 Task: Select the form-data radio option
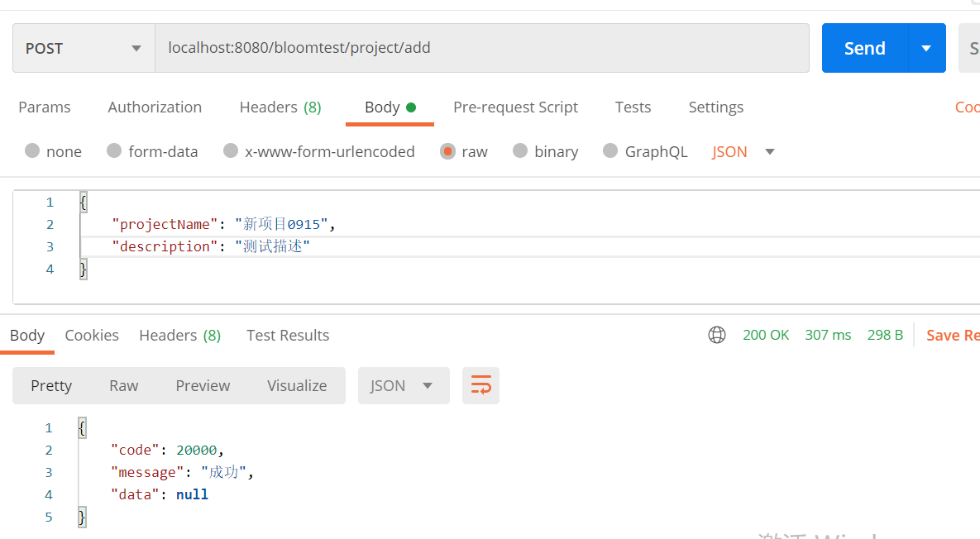[x=114, y=150]
